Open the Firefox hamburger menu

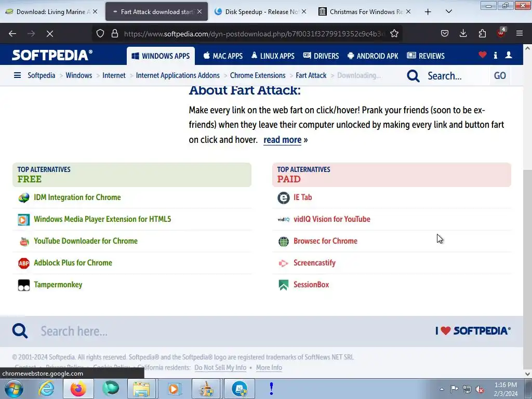click(520, 34)
